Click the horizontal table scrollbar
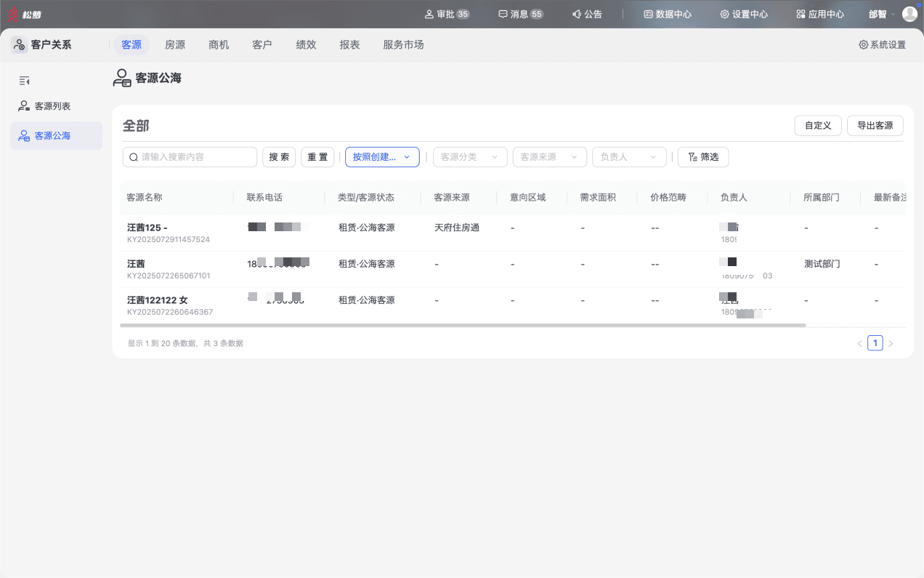The image size is (924, 578). coord(463,325)
